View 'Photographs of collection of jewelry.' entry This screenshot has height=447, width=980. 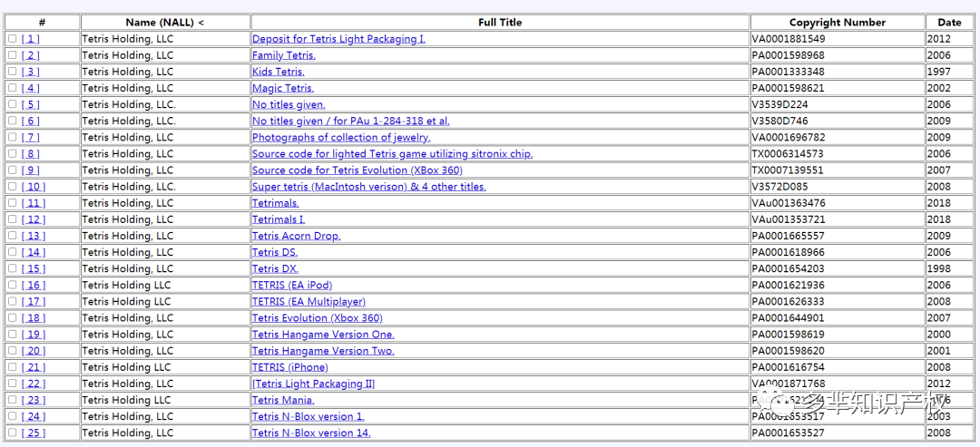pos(341,137)
